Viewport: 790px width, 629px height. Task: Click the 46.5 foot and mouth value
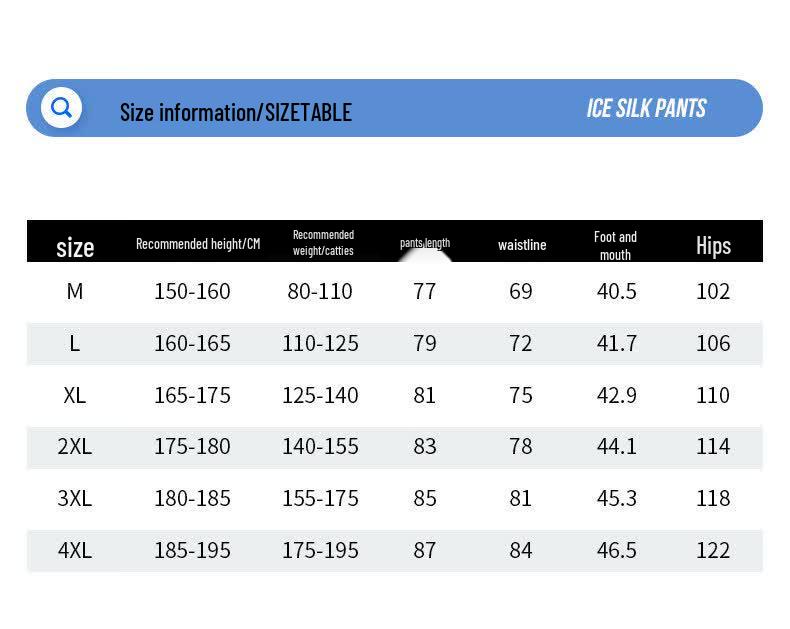(616, 550)
